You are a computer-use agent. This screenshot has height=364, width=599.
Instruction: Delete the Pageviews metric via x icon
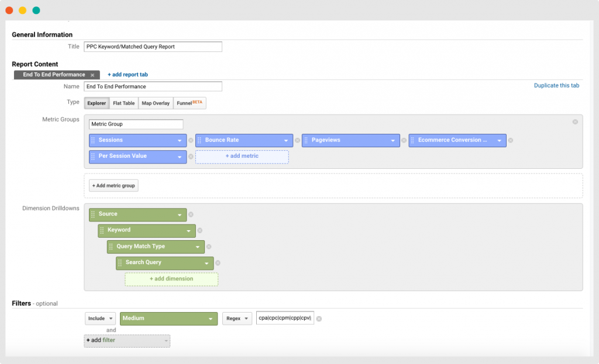404,140
